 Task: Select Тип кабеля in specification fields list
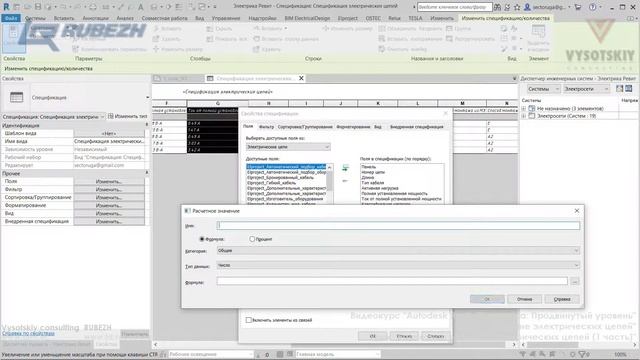coord(372,183)
